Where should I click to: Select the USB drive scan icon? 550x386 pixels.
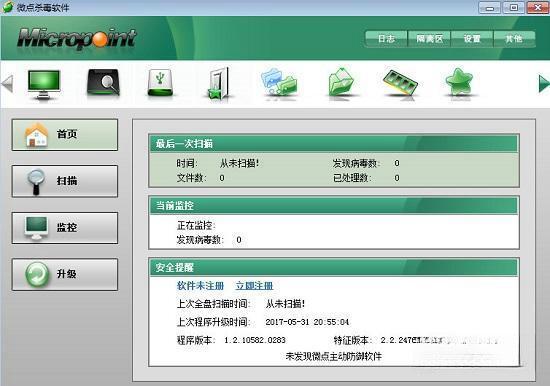[x=160, y=83]
